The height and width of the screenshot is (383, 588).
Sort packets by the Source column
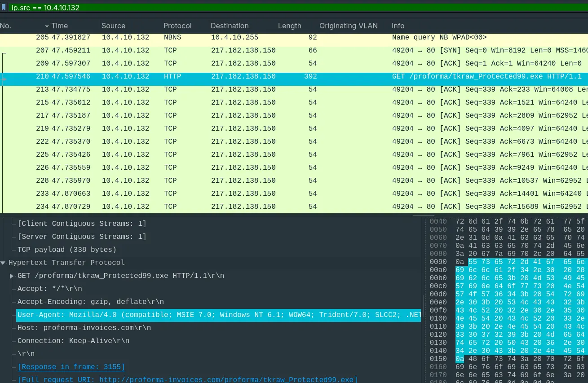tap(113, 26)
